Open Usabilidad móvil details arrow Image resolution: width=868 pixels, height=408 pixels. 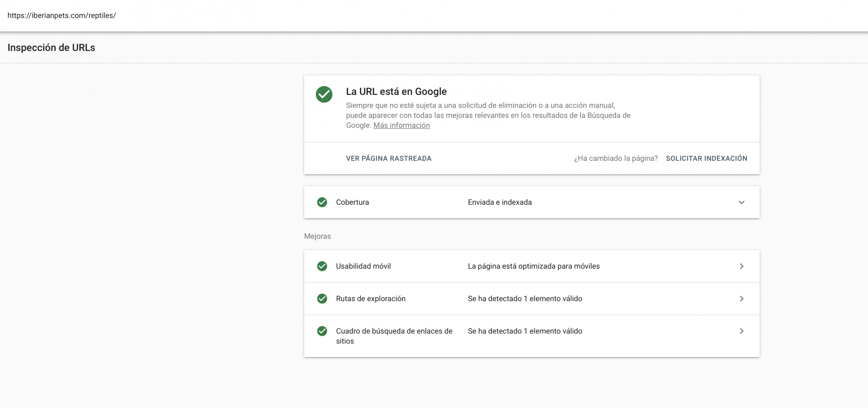(741, 266)
